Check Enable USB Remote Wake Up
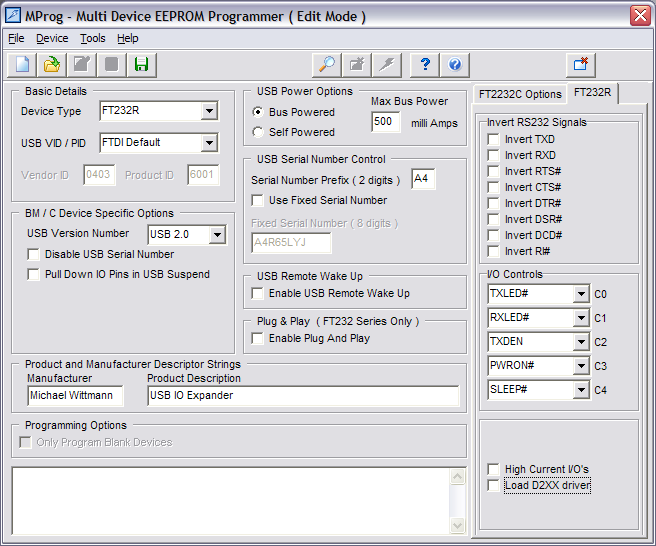 pos(258,294)
